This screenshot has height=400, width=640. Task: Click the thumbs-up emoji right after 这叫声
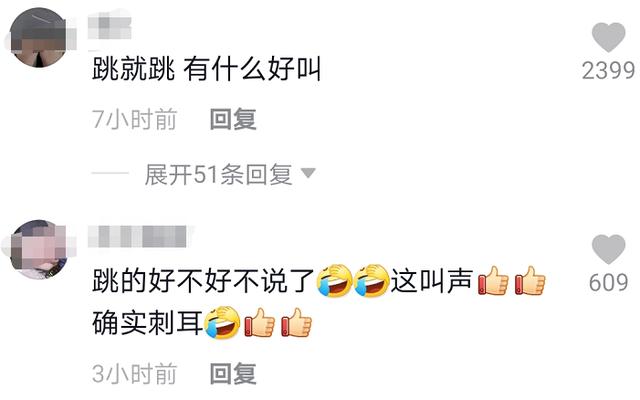(x=493, y=281)
